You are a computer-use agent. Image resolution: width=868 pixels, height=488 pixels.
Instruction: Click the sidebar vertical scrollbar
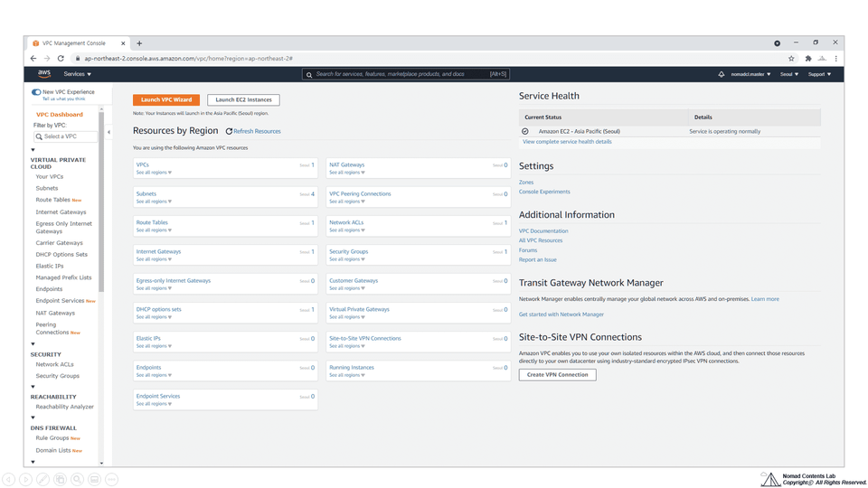pos(101,202)
